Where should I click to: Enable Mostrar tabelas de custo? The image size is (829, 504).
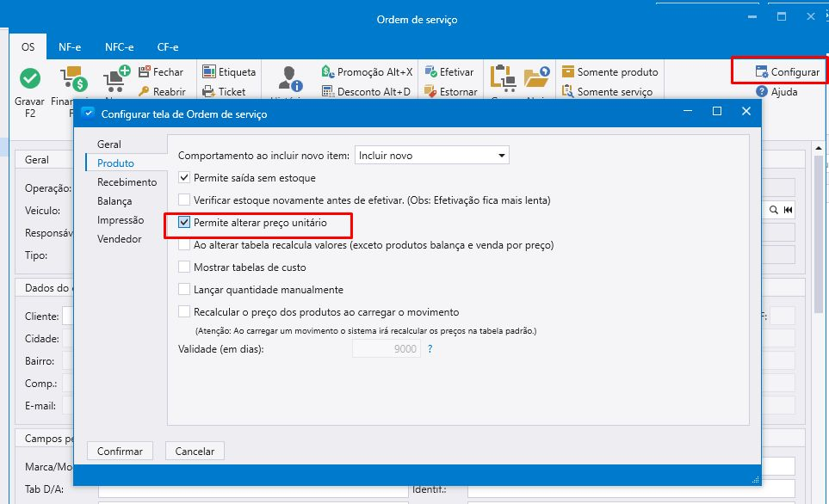184,267
